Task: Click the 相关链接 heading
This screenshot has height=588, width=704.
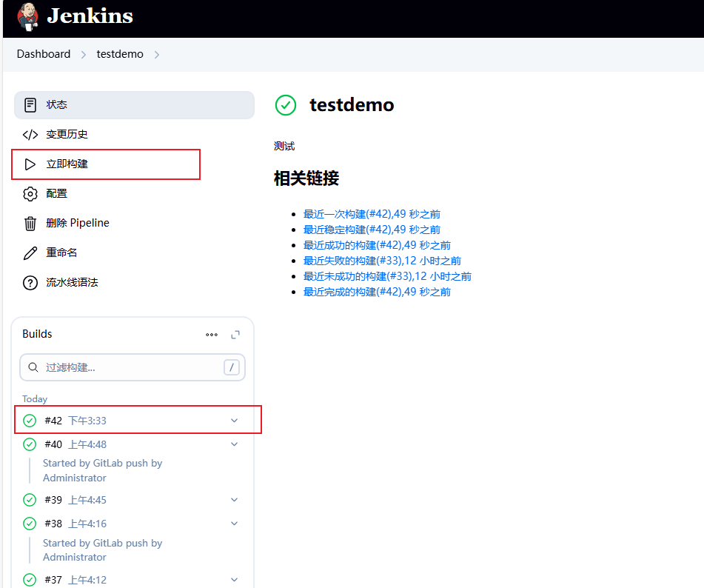Action: tap(306, 178)
